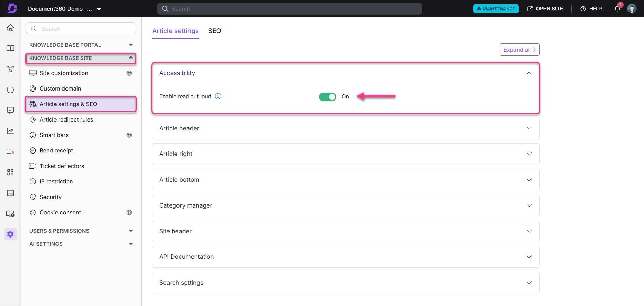Click the Security shield icon
The image size is (644, 306).
33,197
